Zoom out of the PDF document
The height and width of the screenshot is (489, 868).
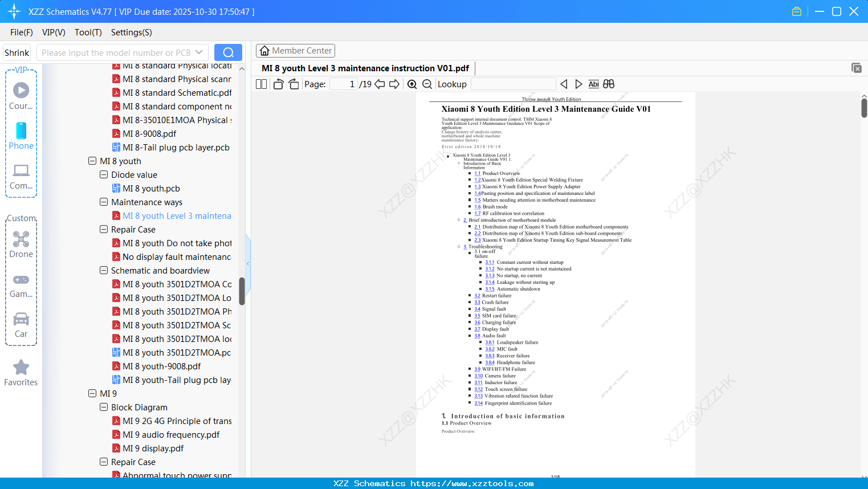tap(427, 84)
